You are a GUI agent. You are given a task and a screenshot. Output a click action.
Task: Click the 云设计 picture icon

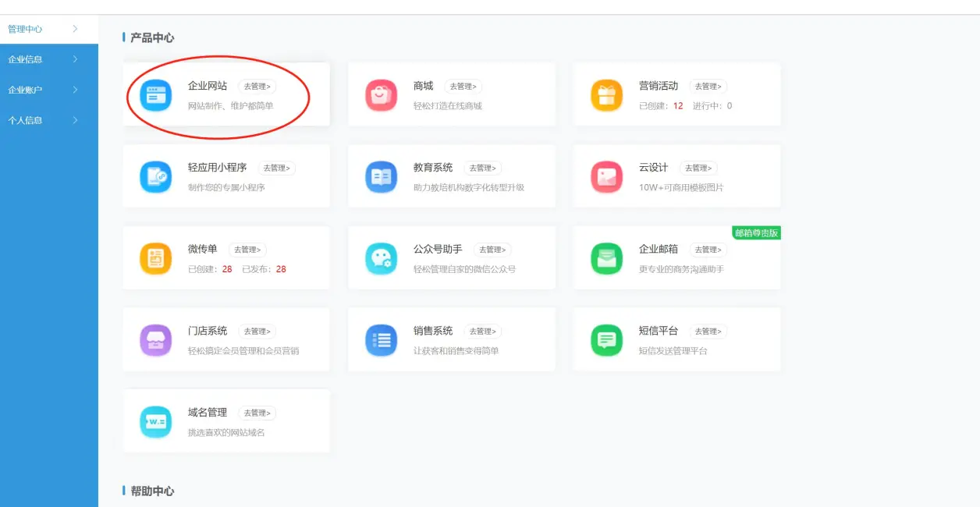(x=606, y=177)
